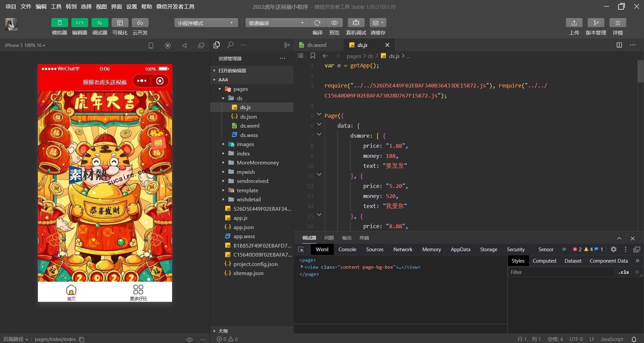Click the preview eye icon
Screen dimensions: 644x343
334,23
